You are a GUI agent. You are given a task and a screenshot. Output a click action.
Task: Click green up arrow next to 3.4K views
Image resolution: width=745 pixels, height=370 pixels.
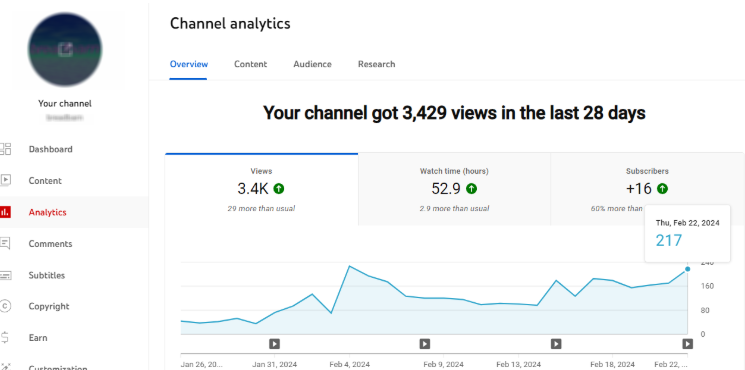click(279, 189)
